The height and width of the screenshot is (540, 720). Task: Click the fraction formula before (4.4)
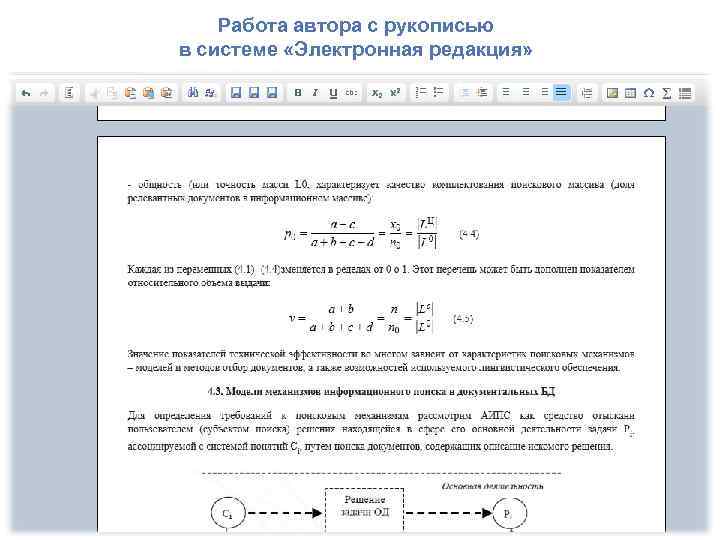click(360, 234)
